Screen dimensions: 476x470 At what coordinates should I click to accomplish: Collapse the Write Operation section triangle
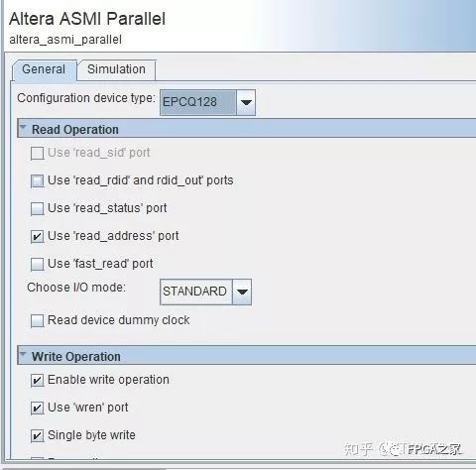tap(23, 354)
